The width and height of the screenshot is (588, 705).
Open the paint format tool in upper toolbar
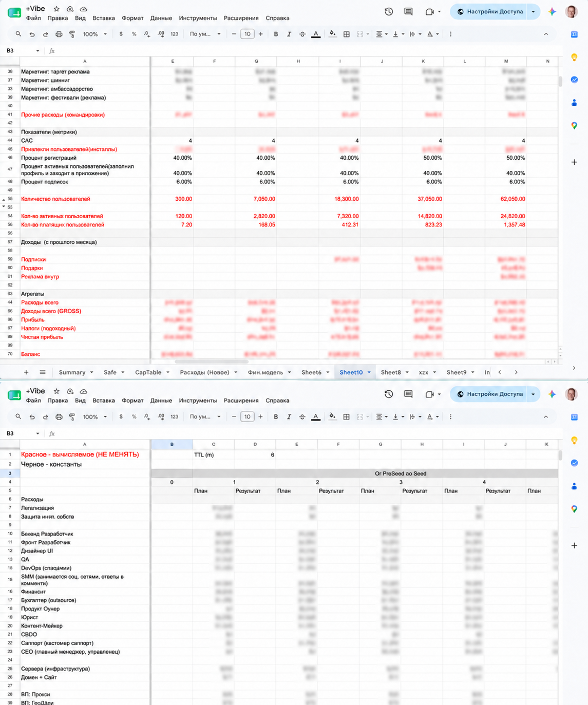coord(72,34)
